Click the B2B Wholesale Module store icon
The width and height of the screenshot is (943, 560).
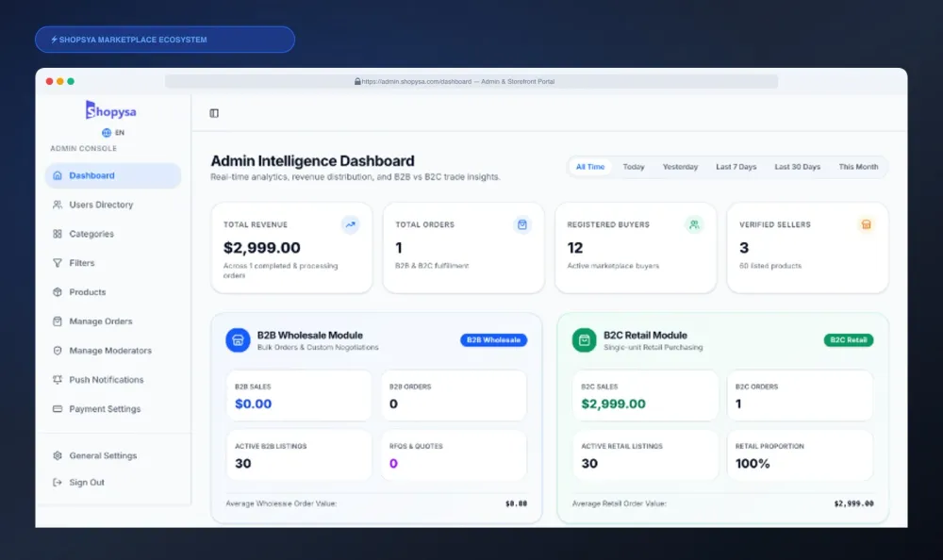[239, 340]
